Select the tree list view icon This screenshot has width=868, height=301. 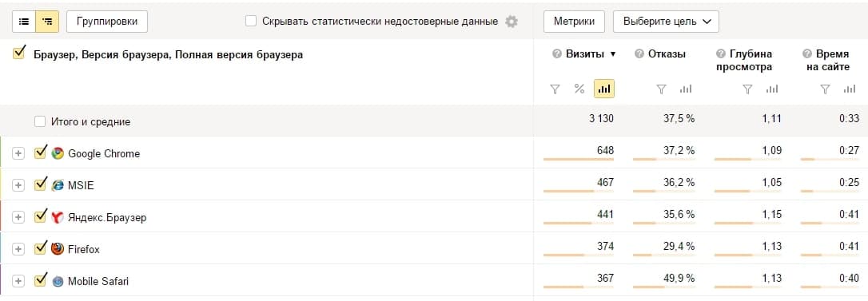pos(47,22)
